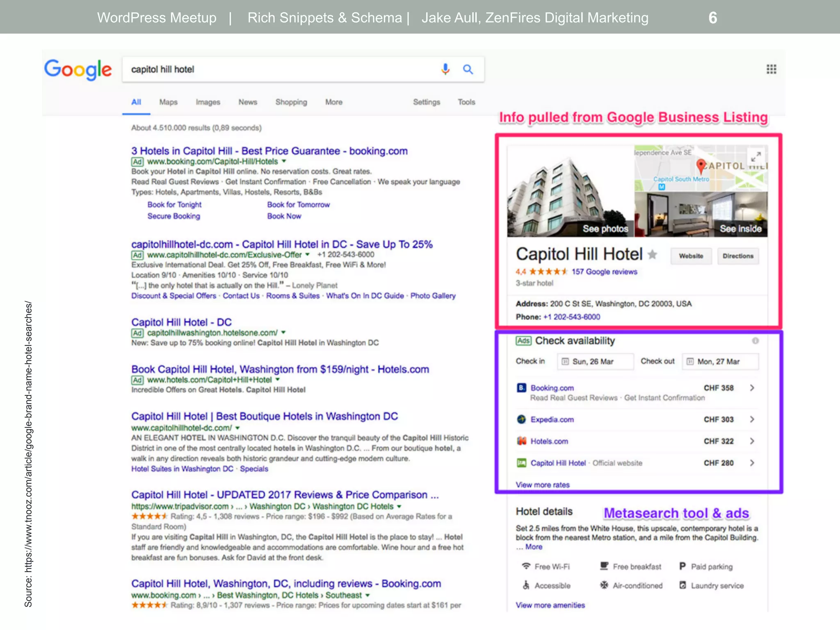Open the Google apps grid icon
The image size is (840, 630).
pos(771,69)
